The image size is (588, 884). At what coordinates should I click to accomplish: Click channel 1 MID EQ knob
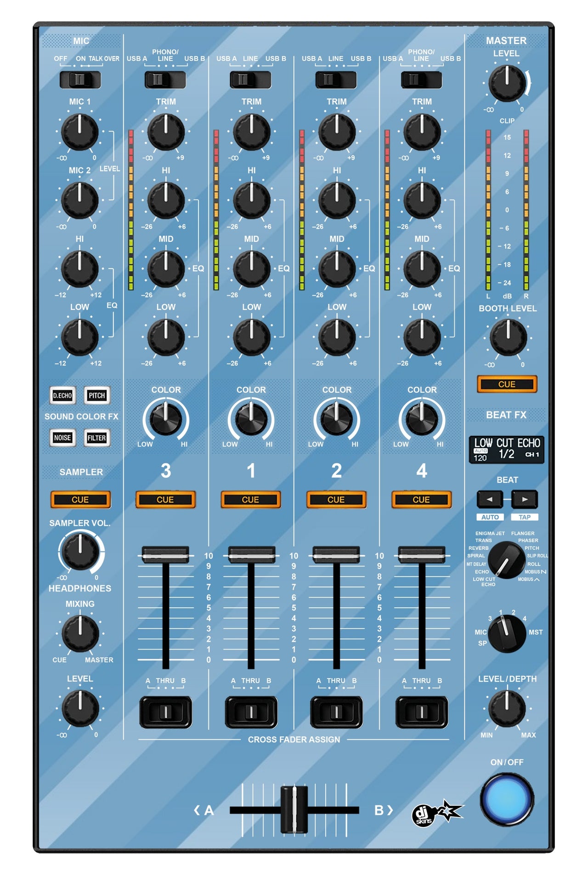252,269
